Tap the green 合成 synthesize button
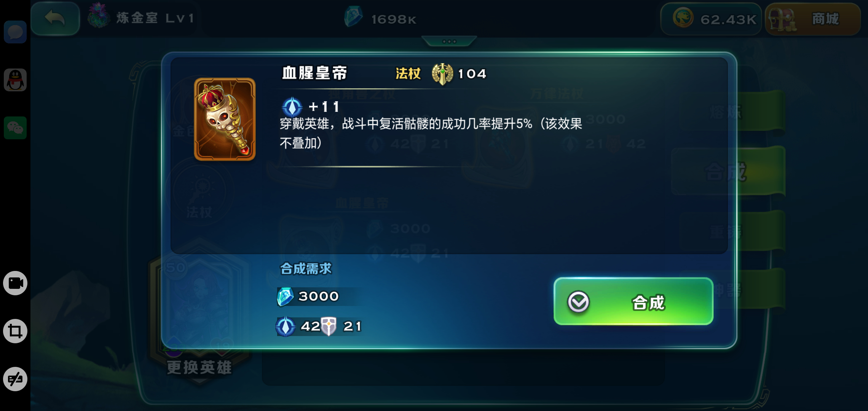 [x=633, y=301]
